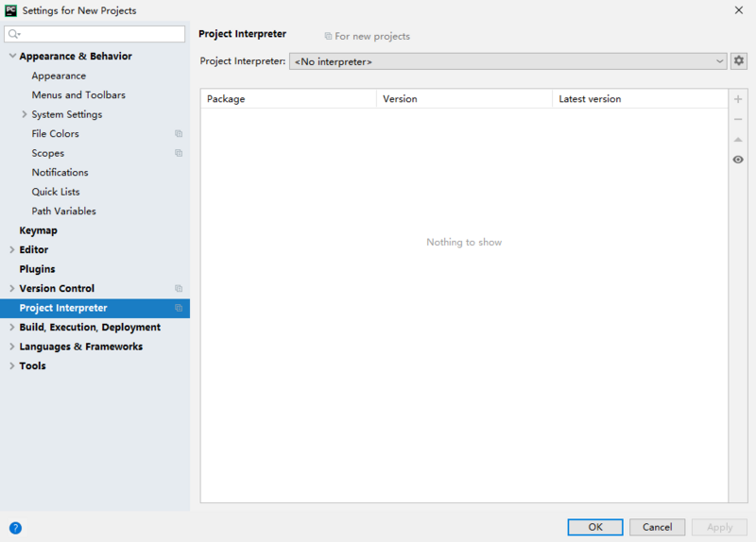Select Appearance settings page

coord(59,76)
